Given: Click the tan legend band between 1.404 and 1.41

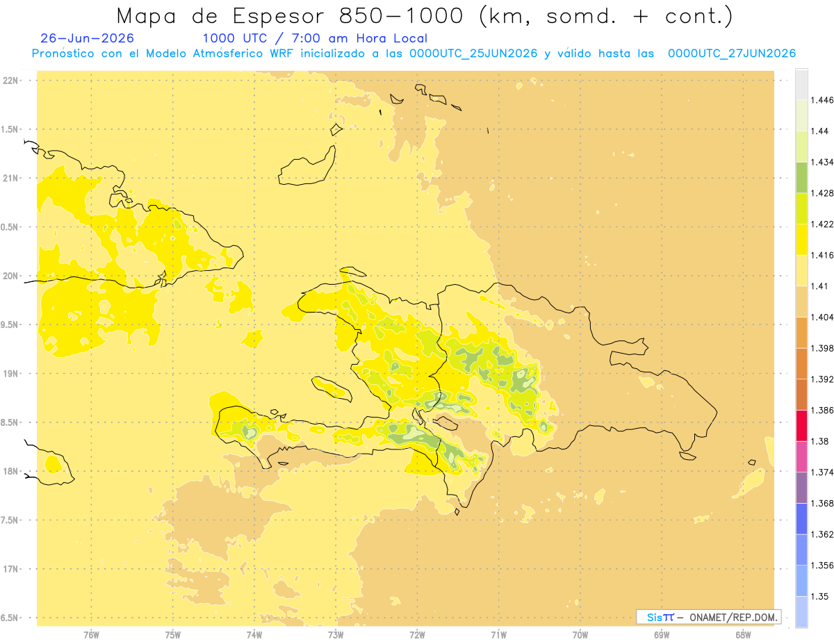Looking at the screenshot, I should 801,302.
